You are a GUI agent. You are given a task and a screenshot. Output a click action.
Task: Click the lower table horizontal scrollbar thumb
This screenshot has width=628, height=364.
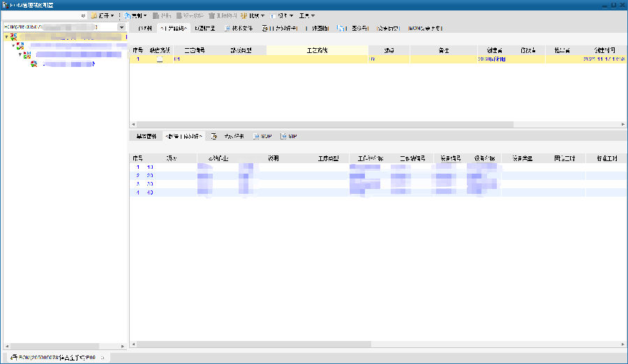(x=254, y=344)
